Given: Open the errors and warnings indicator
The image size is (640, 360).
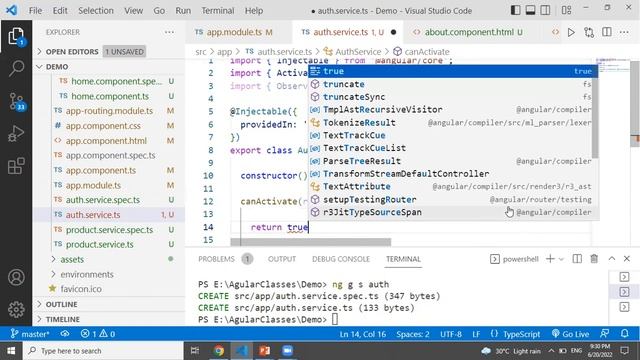Looking at the screenshot, I should tap(98, 334).
